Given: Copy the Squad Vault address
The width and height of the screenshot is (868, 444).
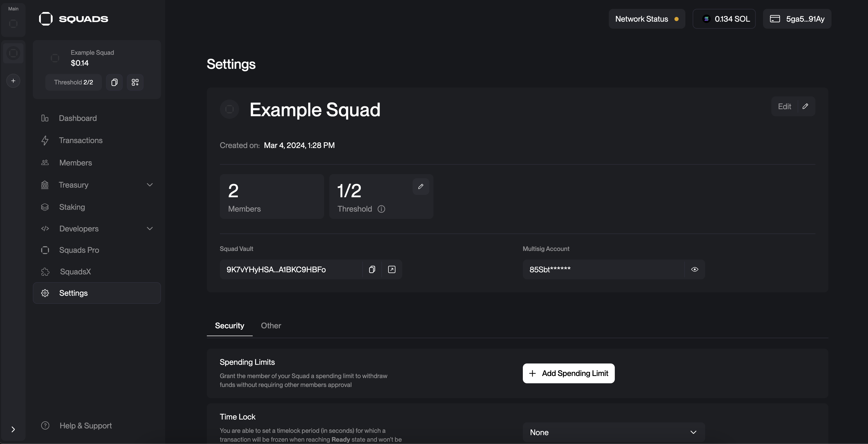Looking at the screenshot, I should (372, 269).
